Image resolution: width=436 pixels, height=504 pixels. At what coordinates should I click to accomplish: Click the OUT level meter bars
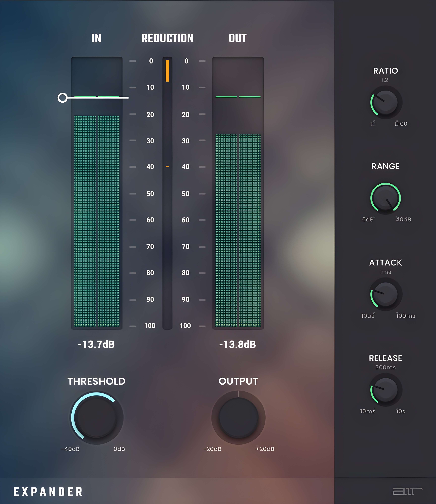(x=238, y=230)
